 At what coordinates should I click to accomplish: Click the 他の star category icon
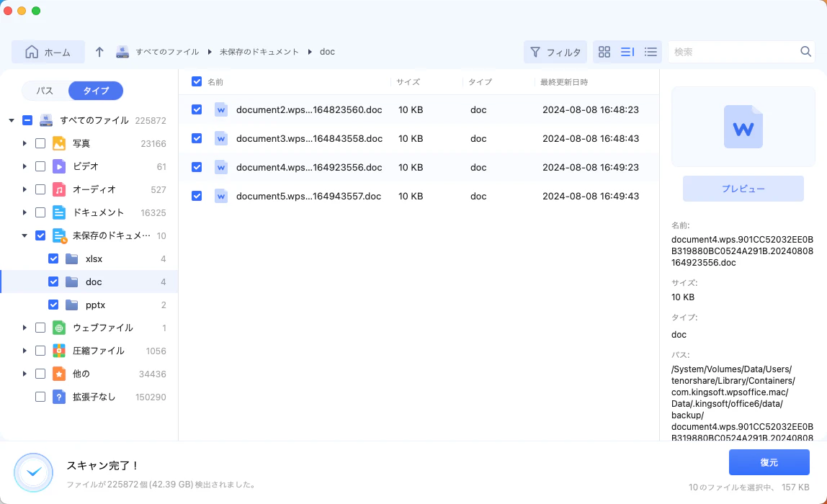click(x=59, y=374)
